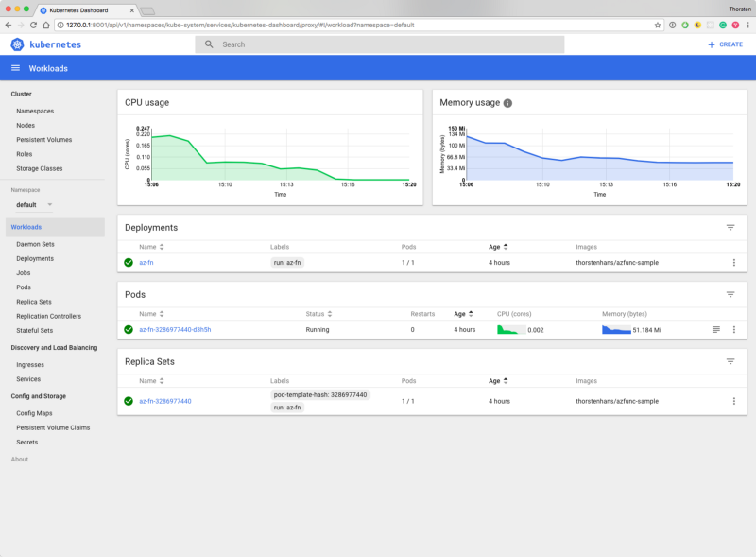Sort Deployments by Name column
This screenshot has width=756, height=557.
pyautogui.click(x=149, y=247)
